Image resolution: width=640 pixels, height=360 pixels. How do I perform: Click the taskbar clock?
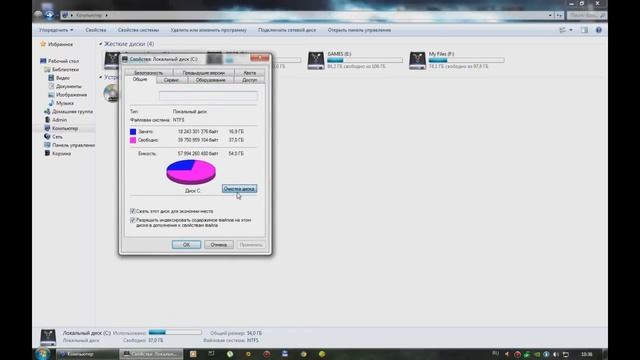587,354
